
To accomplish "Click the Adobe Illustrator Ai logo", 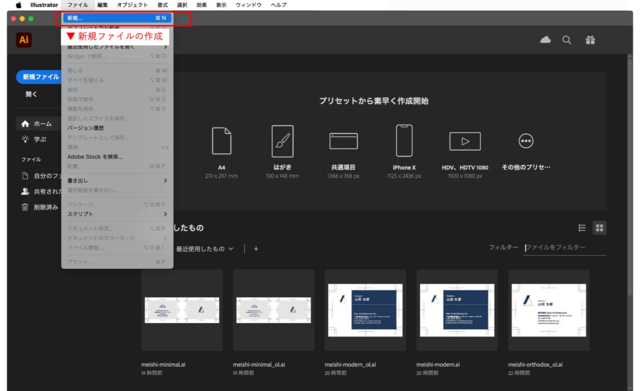I will [24, 40].
